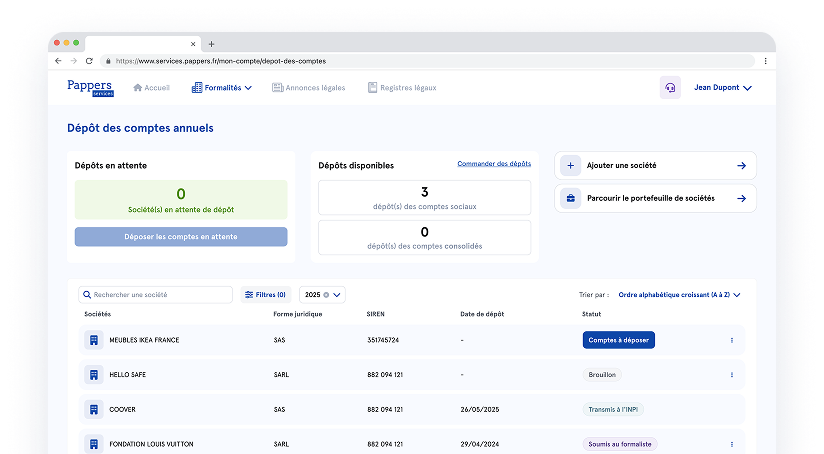Open three-dot menu for HELLO SAFE row
Viewport: 824px width, 454px height.
(x=731, y=375)
